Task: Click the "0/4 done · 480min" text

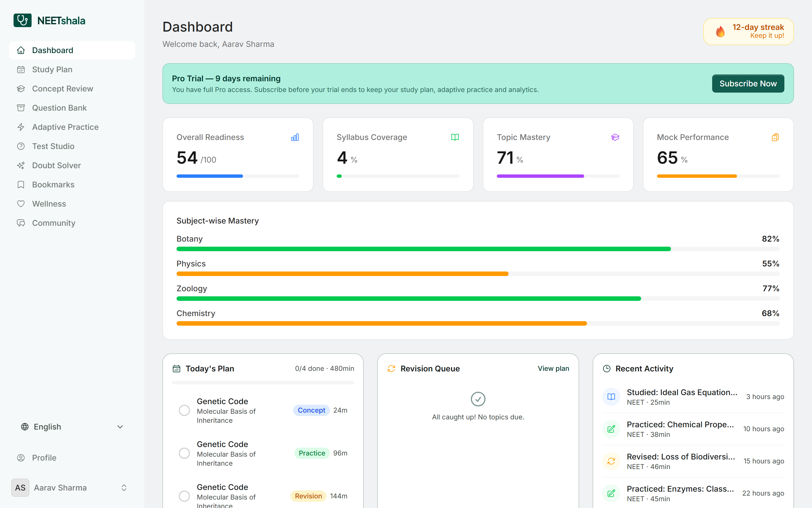Action: coord(325,369)
